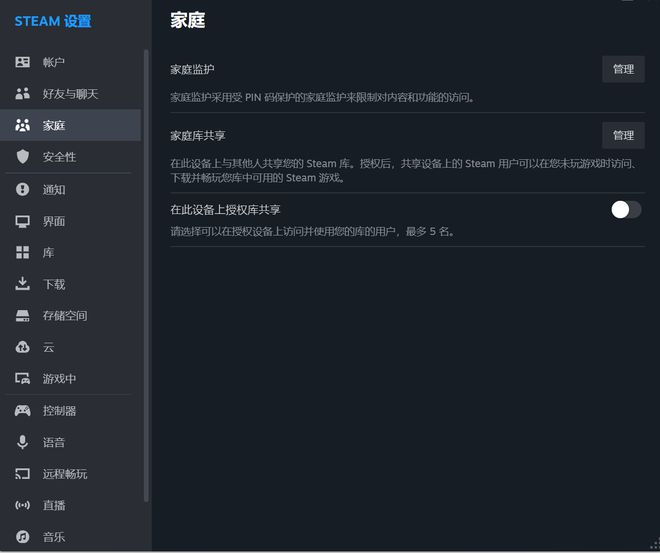Select the 家庭 settings tab label
This screenshot has height=553, width=660.
click(x=54, y=125)
